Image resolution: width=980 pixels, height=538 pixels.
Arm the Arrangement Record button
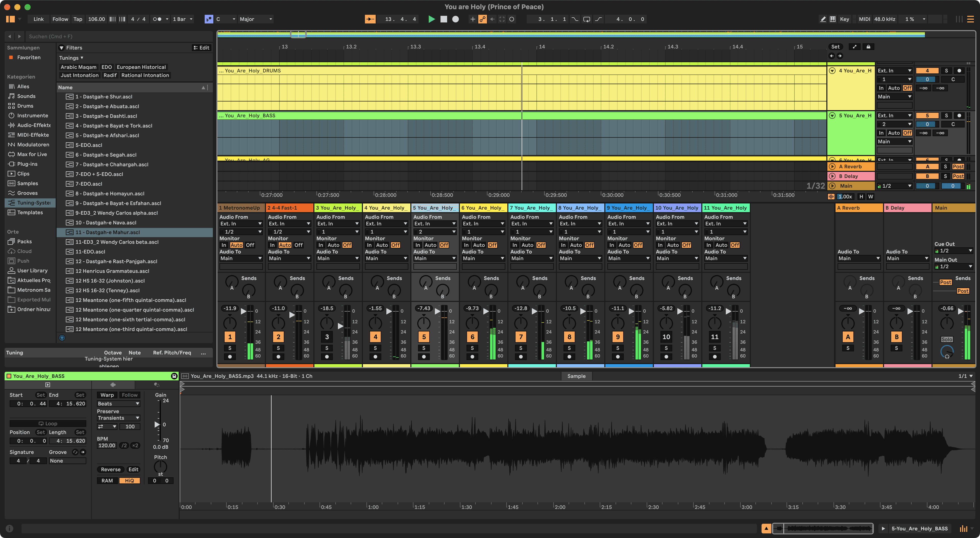455,19
